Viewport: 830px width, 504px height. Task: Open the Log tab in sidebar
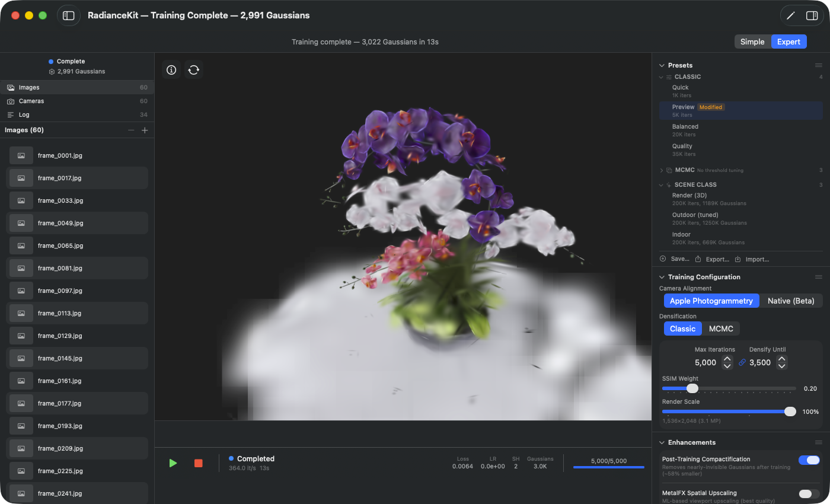coord(77,115)
